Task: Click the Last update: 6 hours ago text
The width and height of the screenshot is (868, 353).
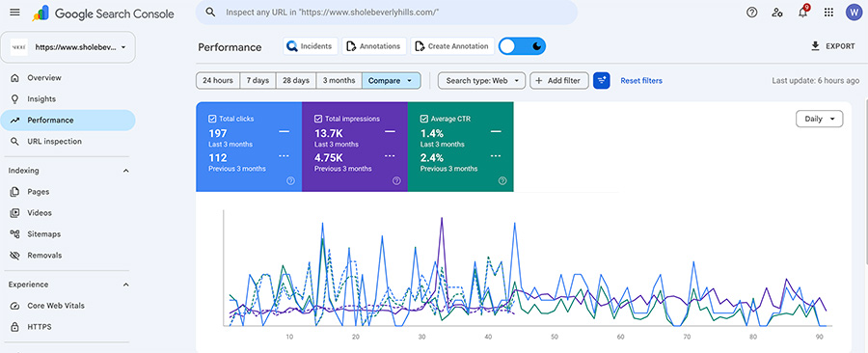Action: coord(815,81)
